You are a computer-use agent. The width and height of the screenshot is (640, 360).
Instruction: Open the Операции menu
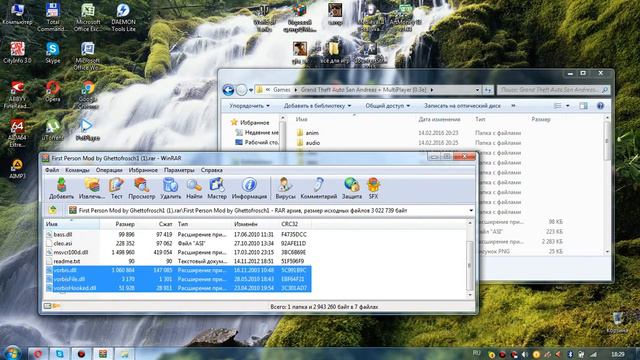point(109,170)
